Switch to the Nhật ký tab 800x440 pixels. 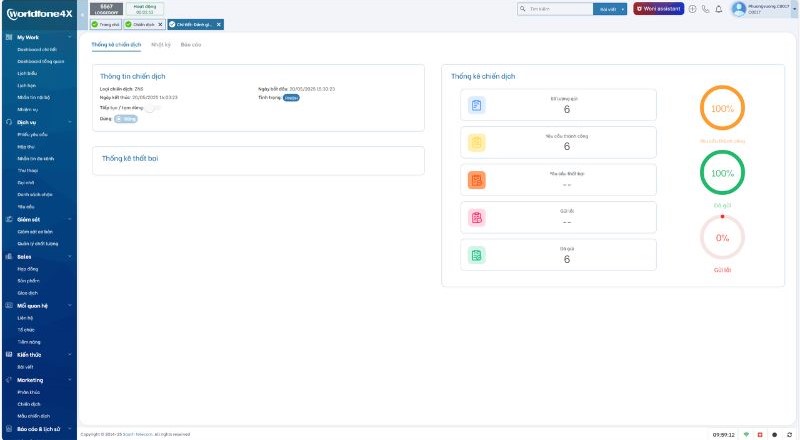point(160,45)
